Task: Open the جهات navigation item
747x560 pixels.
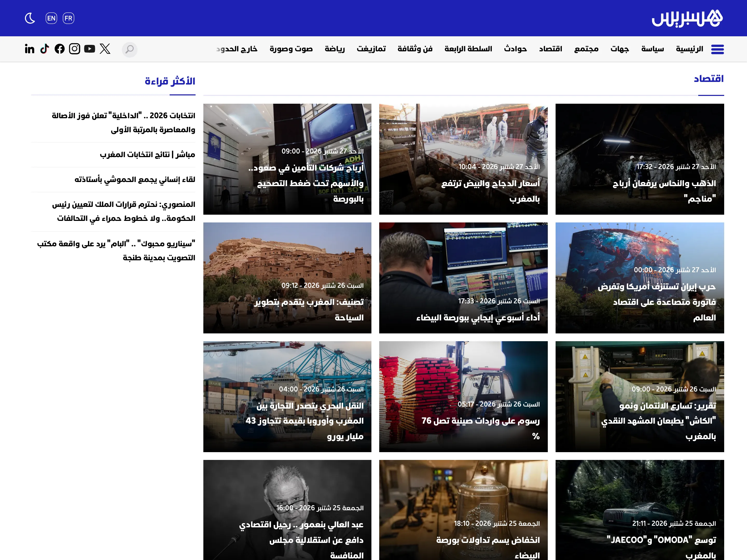Action: click(620, 49)
